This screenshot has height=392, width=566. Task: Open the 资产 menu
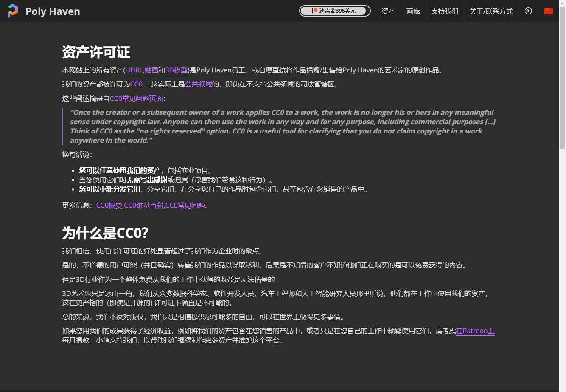388,11
